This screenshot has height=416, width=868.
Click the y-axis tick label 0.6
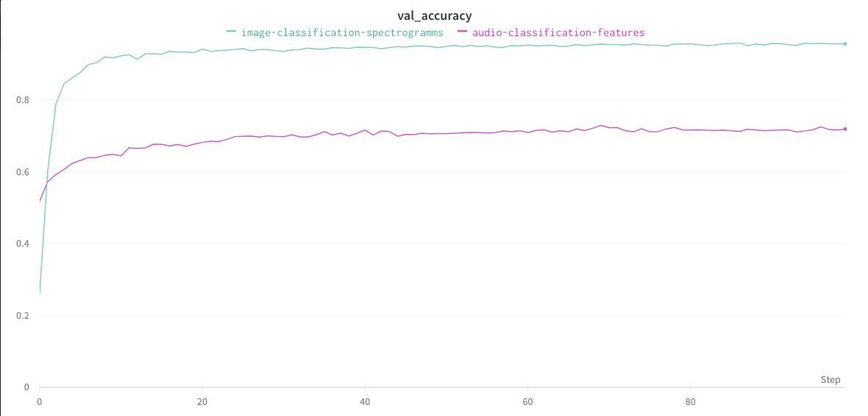coord(22,172)
